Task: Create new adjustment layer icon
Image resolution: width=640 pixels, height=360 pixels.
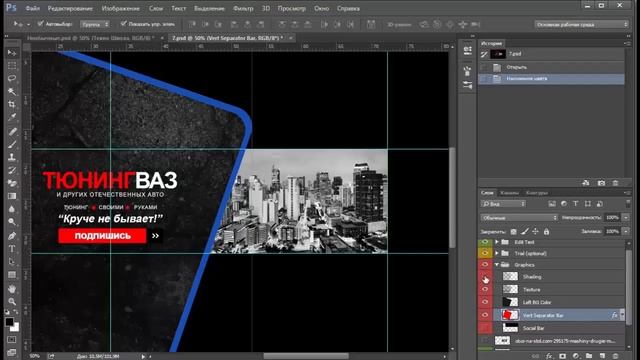Action: click(576, 356)
